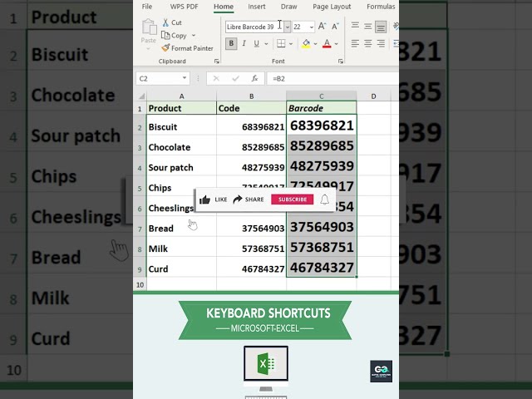The height and width of the screenshot is (399, 532).
Task: Set Top Align in the ribbon
Action: point(355,26)
